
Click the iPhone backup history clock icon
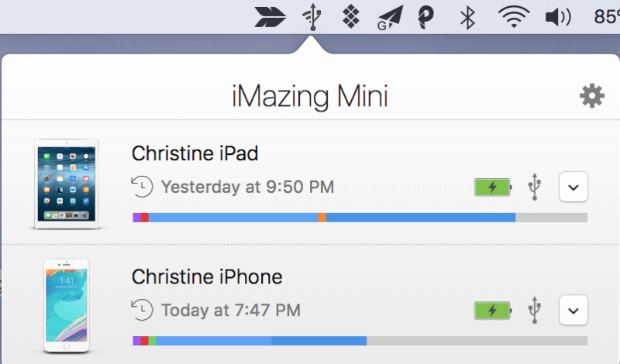(x=142, y=310)
